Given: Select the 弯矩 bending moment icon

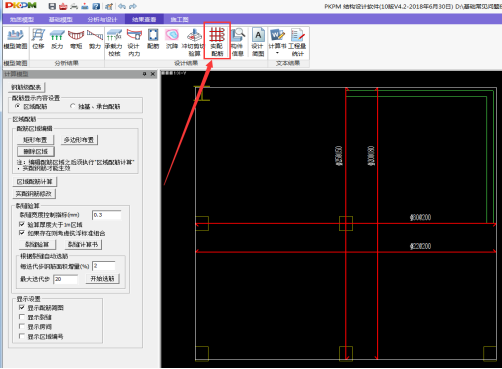Looking at the screenshot, I should (x=76, y=39).
